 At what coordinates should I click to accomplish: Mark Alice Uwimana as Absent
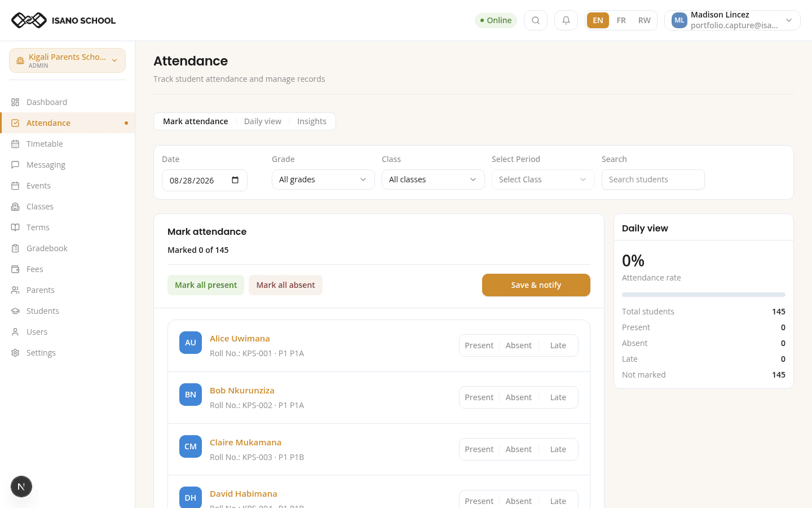519,345
